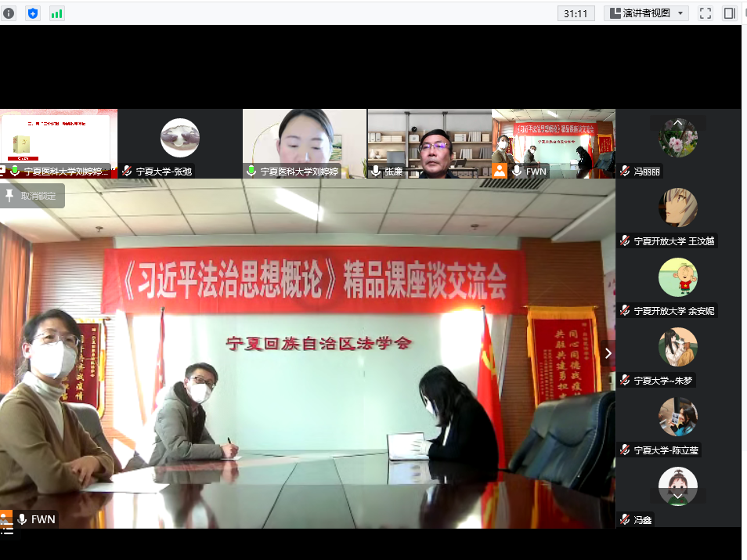
Task: Enter full screen mode
Action: (x=705, y=13)
